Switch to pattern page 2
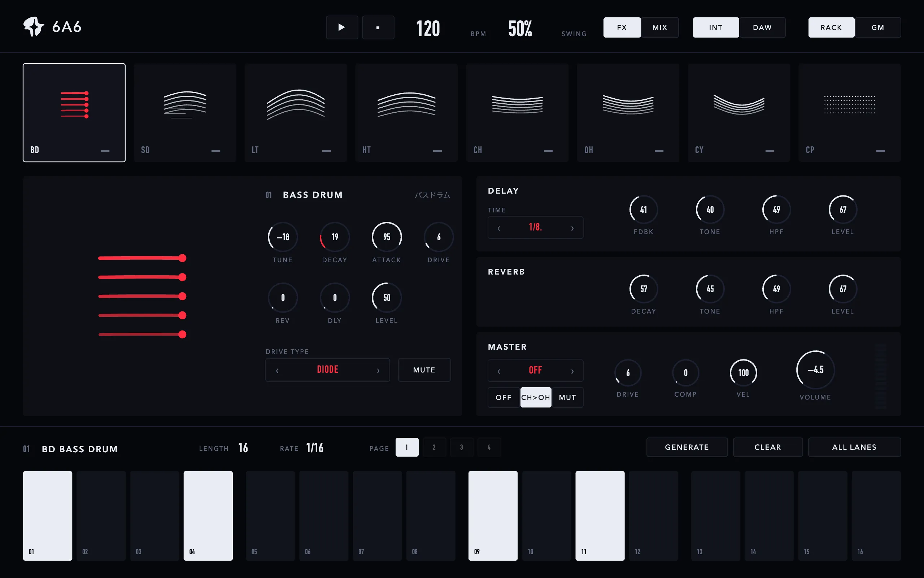The image size is (924, 578). (434, 447)
